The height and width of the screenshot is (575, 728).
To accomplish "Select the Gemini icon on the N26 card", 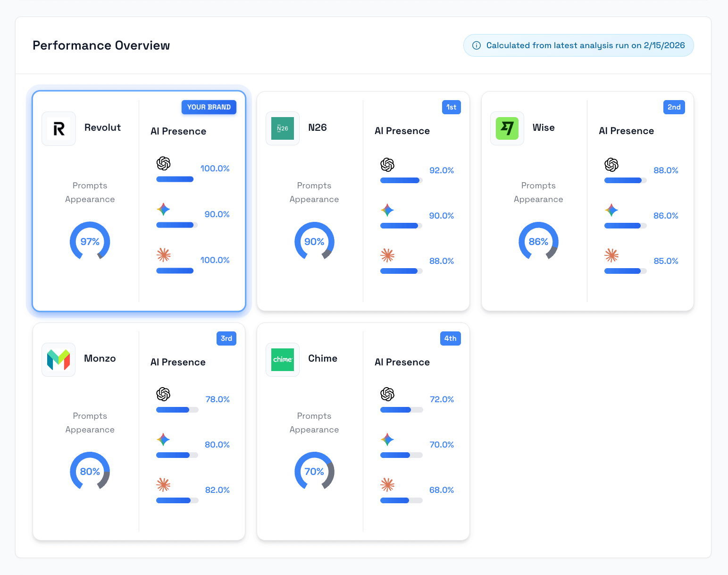I will (x=387, y=211).
